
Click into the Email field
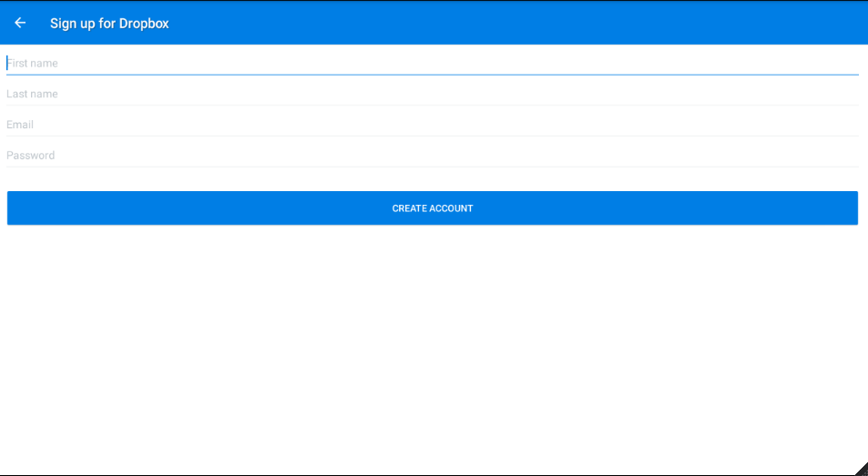433,125
